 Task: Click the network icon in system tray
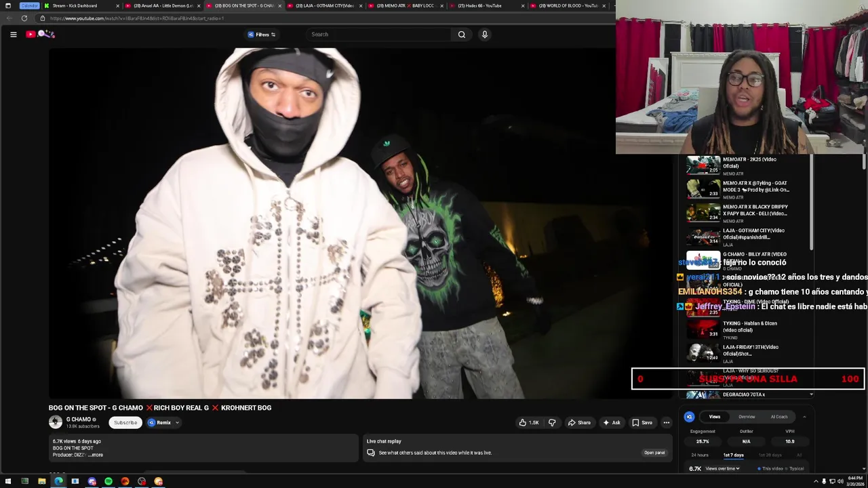(832, 482)
